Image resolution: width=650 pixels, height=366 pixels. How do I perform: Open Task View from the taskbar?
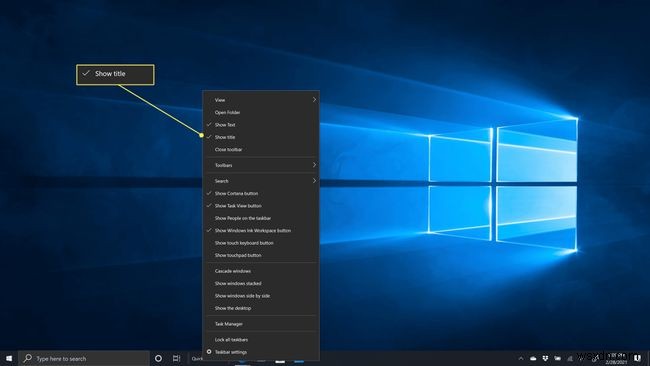177,359
